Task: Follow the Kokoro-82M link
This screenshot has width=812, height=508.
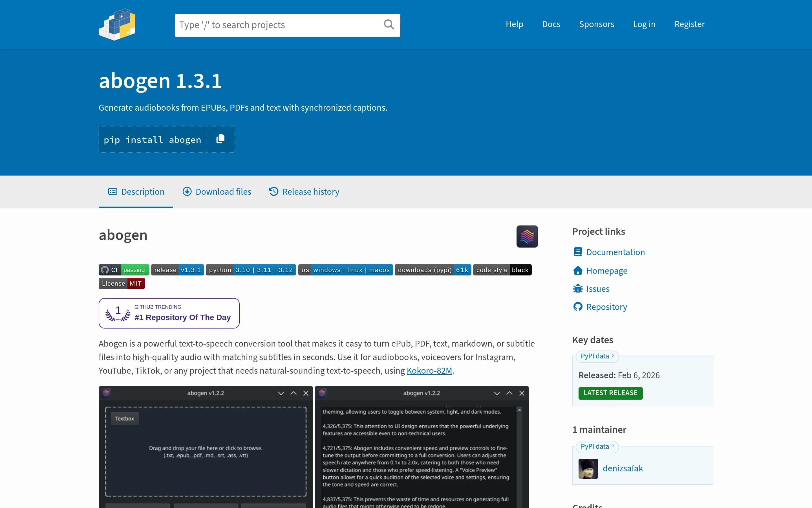Action: (x=429, y=371)
